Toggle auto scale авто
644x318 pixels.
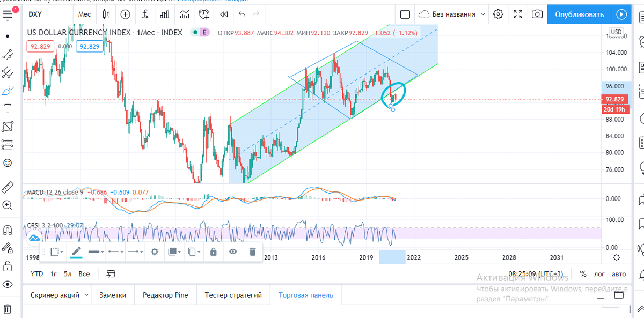coord(619,274)
